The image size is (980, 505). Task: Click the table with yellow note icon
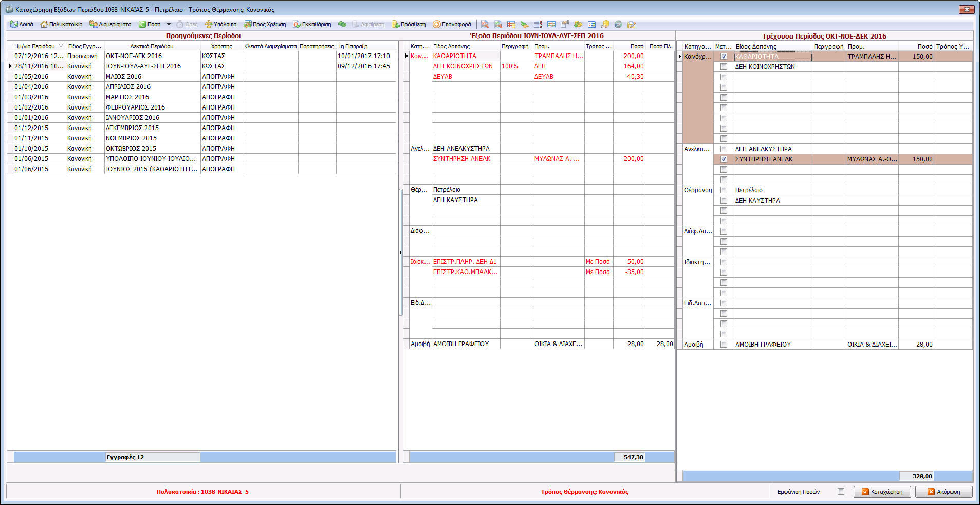tap(511, 24)
